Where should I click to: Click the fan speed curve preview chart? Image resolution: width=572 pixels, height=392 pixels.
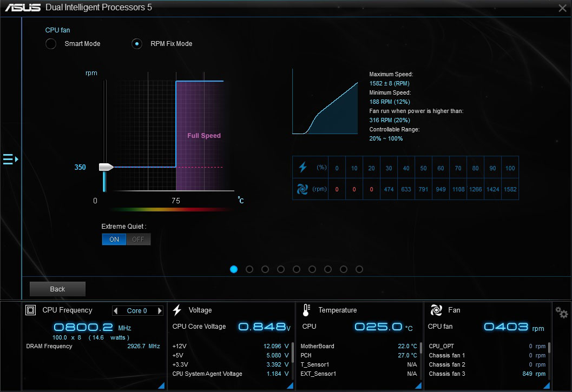coord(325,102)
